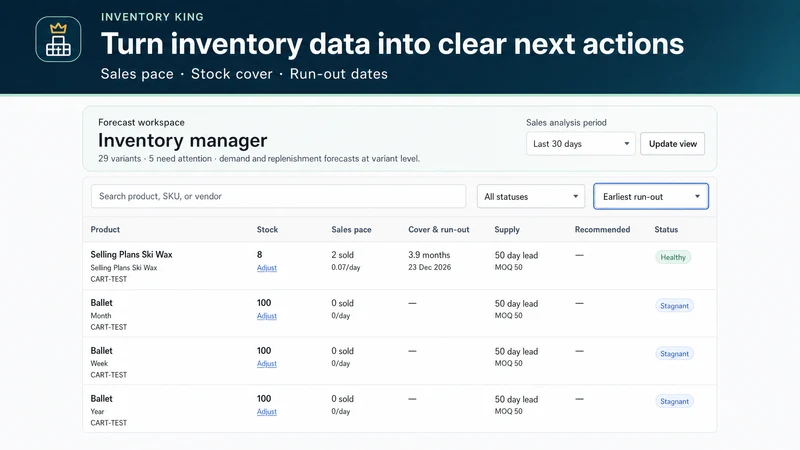Click Stagnant badge in Ballet Year row
Image resolution: width=800 pixels, height=450 pixels.
(674, 402)
